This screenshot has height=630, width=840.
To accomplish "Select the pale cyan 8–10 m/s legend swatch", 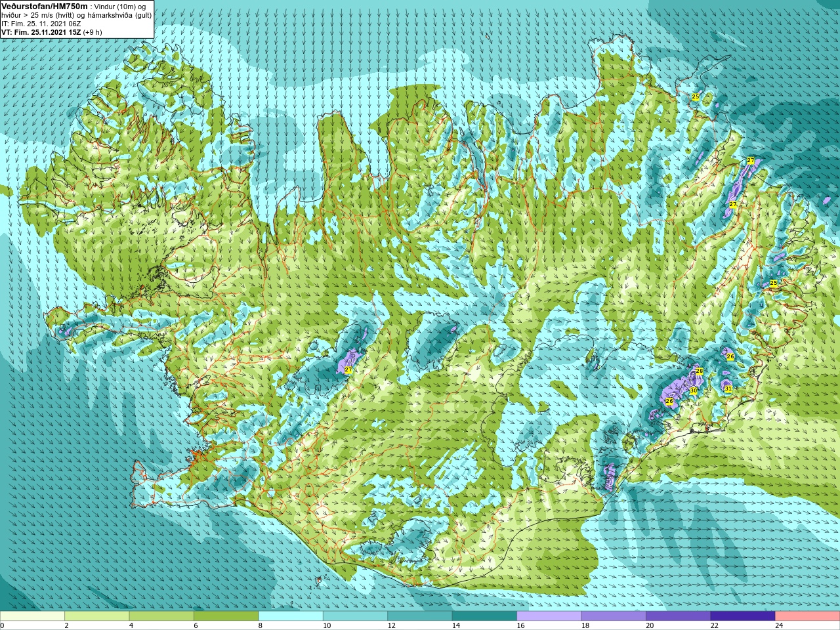I will (291, 616).
